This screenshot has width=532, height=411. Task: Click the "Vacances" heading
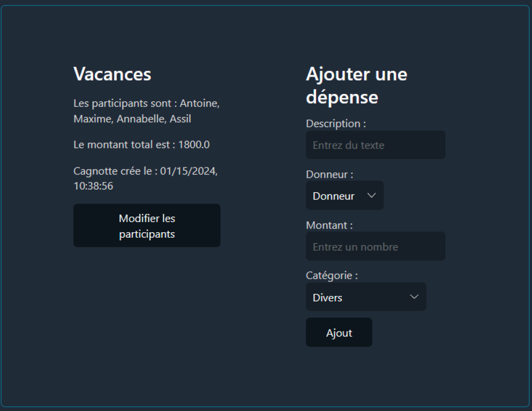point(112,74)
